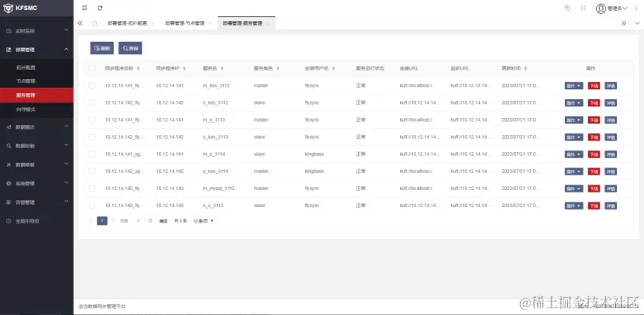Image resolution: width=644 pixels, height=315 pixels.
Task: Click the administrator avatar icon
Action: coord(601,9)
